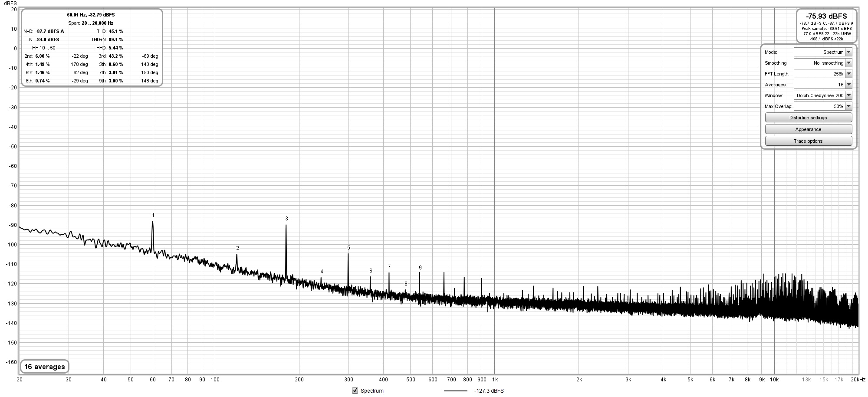Click the N: -84.0 dBFS noise value
Image resolution: width=868 pixels, height=397 pixels.
(47, 39)
